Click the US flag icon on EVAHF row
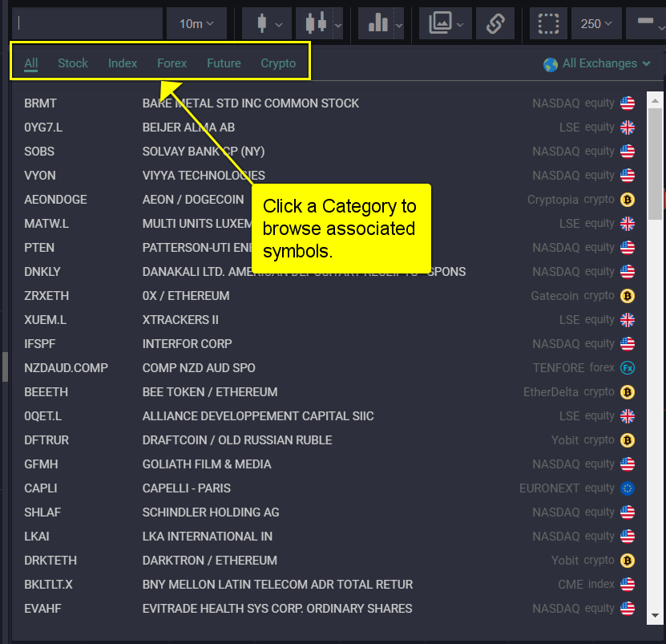This screenshot has width=666, height=644. [628, 609]
